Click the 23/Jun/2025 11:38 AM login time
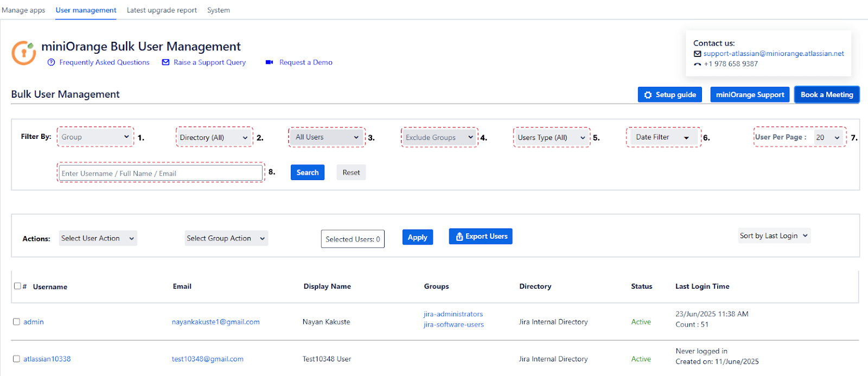The image size is (868, 376). coord(712,314)
